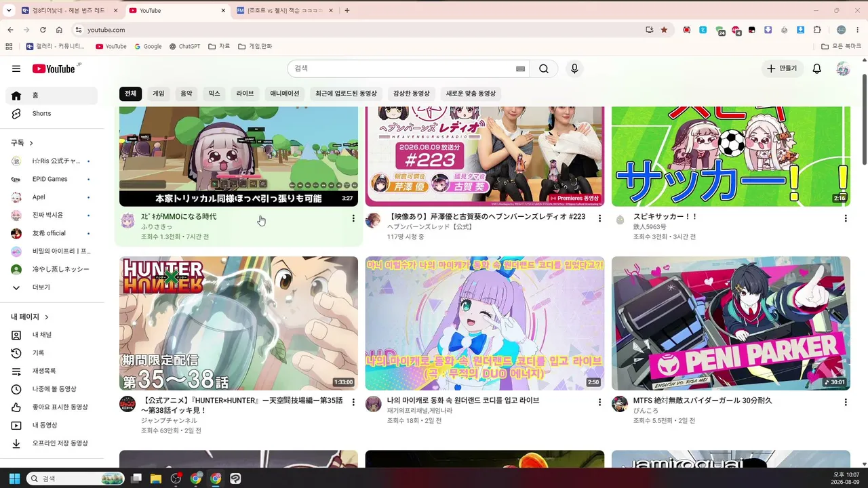Open OBS Studio from the taskbar
This screenshot has width=868, height=488.
(176, 479)
